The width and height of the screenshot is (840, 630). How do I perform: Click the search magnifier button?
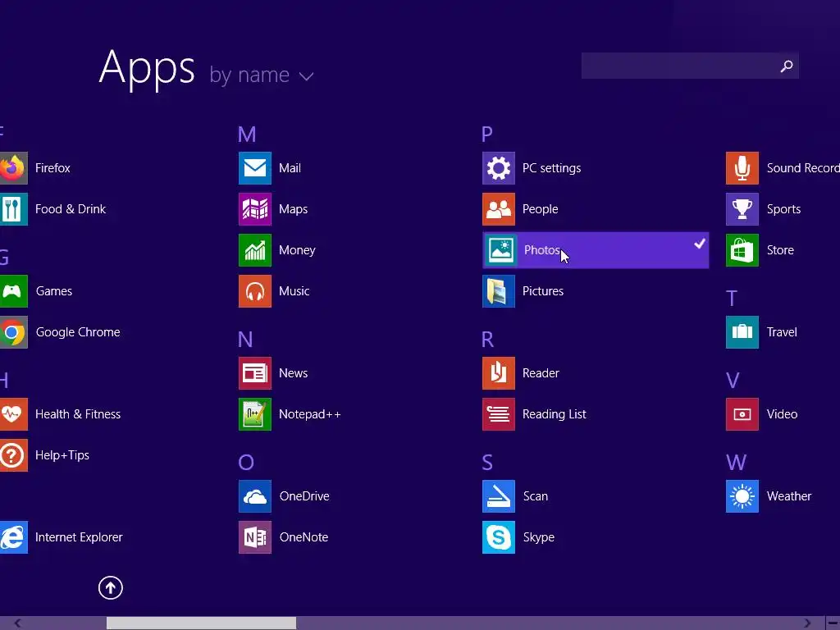click(787, 66)
